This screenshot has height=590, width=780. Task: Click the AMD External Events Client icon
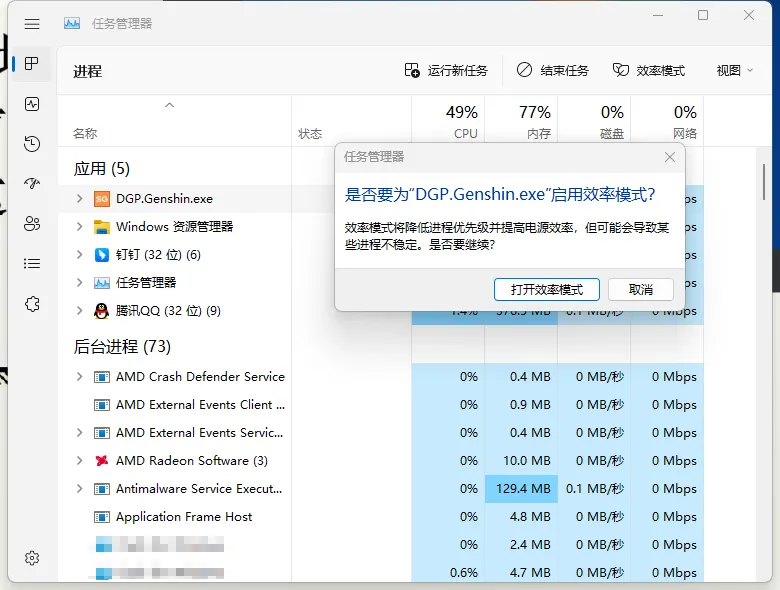coord(101,405)
